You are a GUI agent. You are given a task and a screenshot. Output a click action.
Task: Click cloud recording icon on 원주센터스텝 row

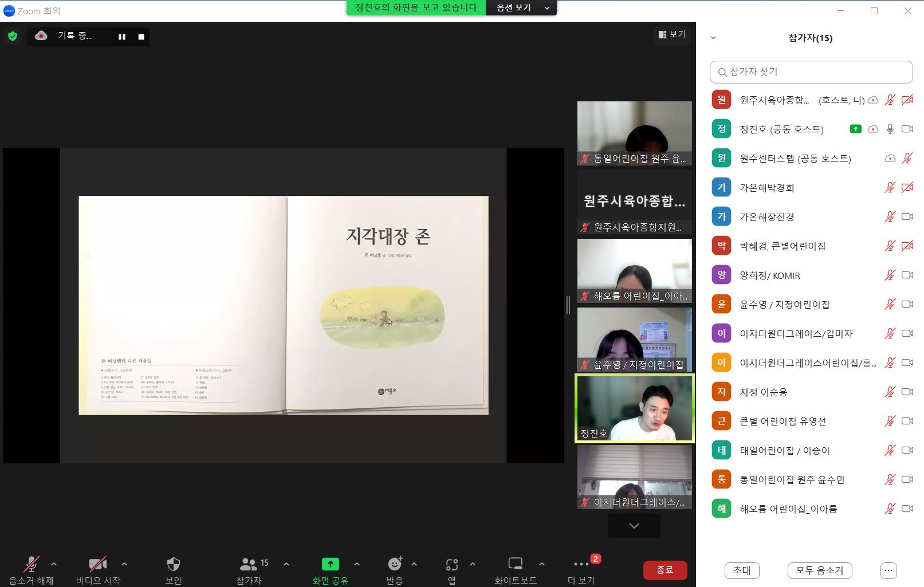[x=890, y=159]
